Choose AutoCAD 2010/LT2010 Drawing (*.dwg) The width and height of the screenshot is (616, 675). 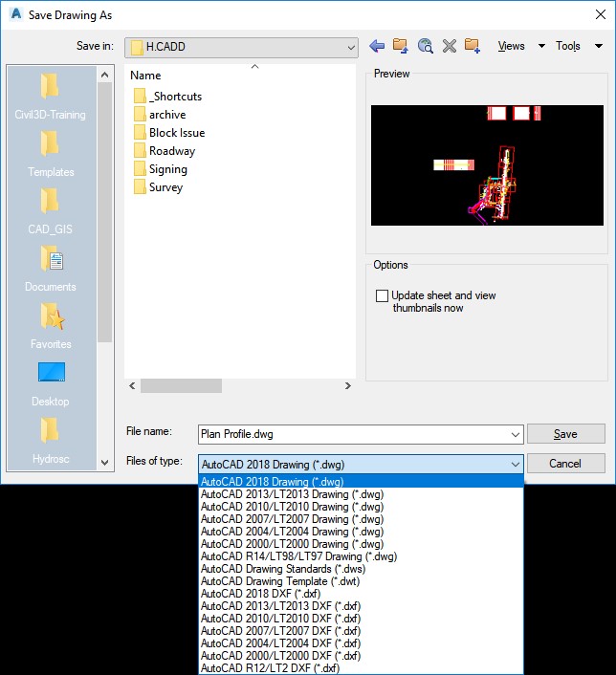click(x=361, y=507)
